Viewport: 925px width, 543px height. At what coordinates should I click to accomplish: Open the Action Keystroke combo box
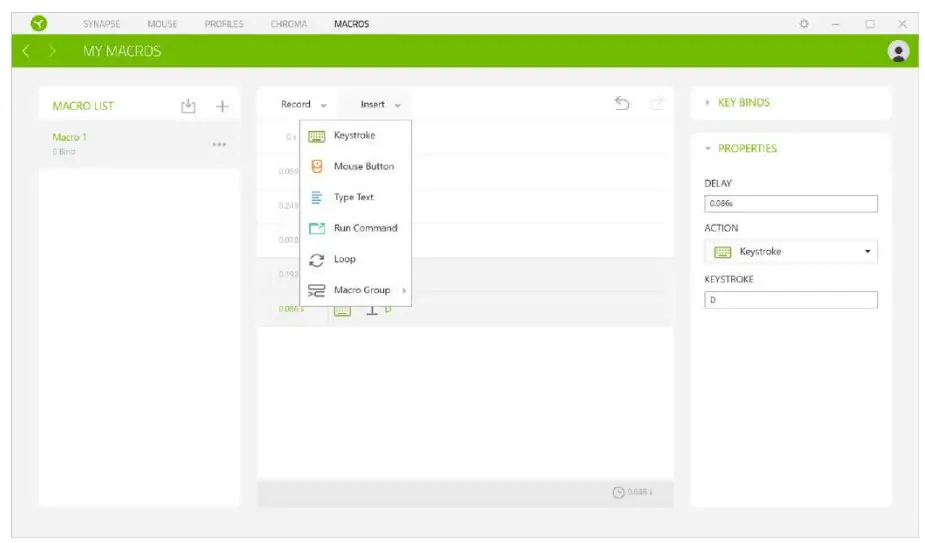(x=790, y=251)
